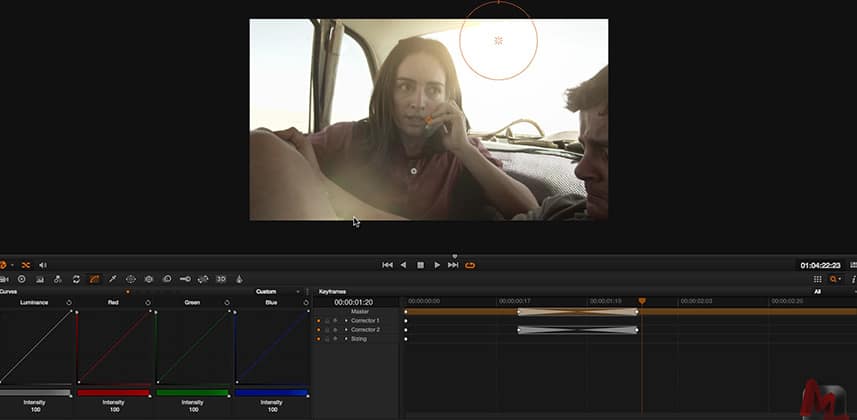Screen dimensions: 857x420
Task: Expand the Corrector 2 keyframe track
Action: pos(346,330)
